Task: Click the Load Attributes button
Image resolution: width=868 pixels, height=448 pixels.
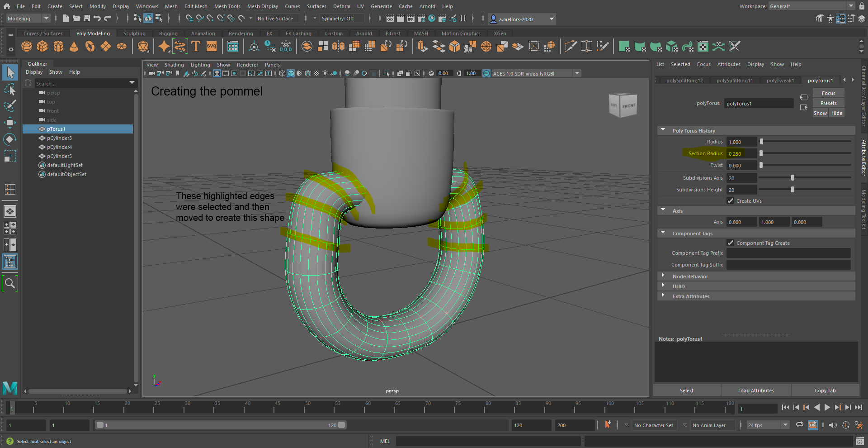Action: pos(756,391)
